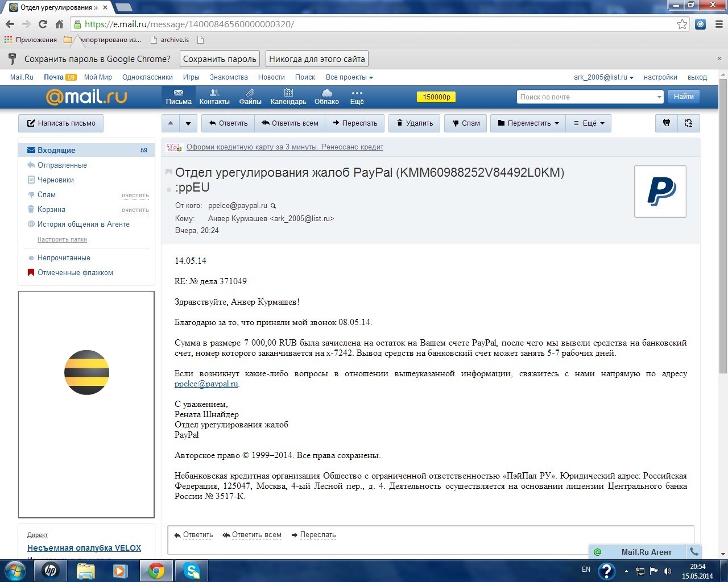728x582 pixels.
Task: Empty the Спам folder with очистить
Action: pyautogui.click(x=135, y=195)
